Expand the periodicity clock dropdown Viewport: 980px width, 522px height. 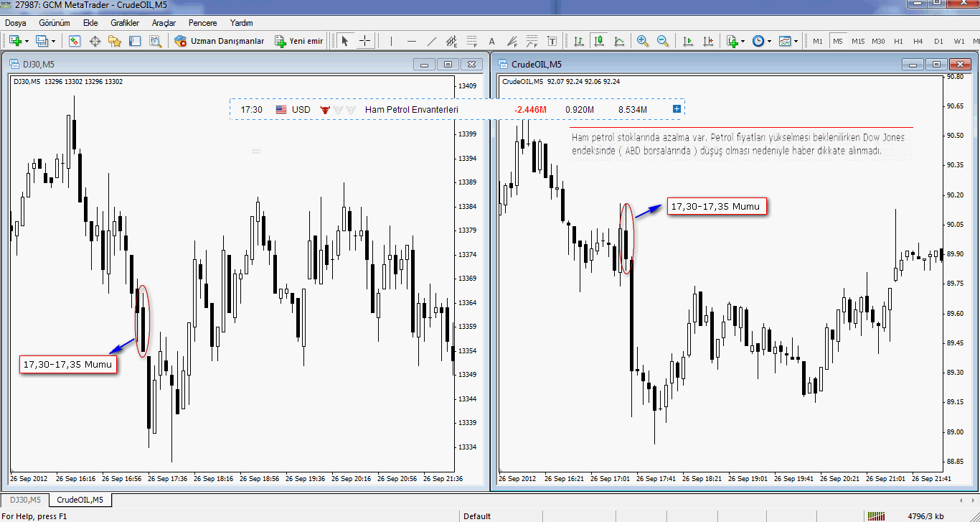(x=769, y=41)
